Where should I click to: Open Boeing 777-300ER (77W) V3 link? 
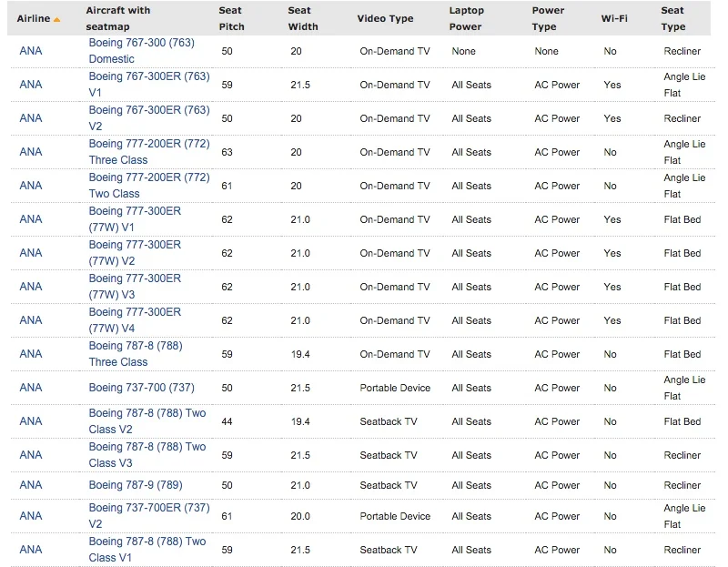pyautogui.click(x=135, y=287)
